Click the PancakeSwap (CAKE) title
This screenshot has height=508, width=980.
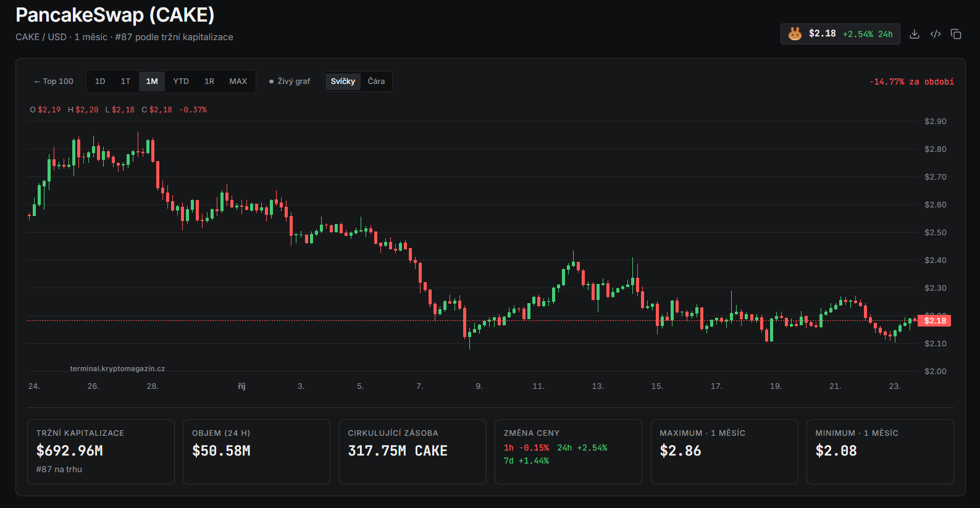(115, 15)
